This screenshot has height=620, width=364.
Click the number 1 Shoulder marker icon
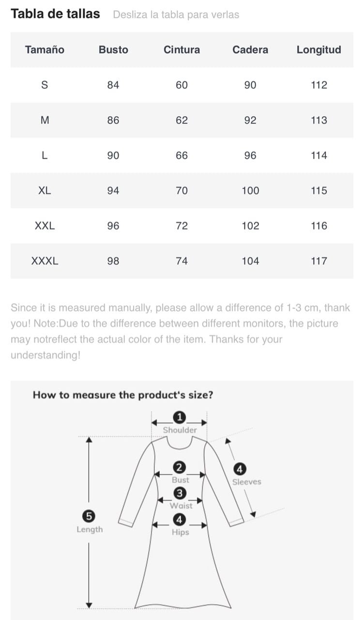pyautogui.click(x=180, y=417)
